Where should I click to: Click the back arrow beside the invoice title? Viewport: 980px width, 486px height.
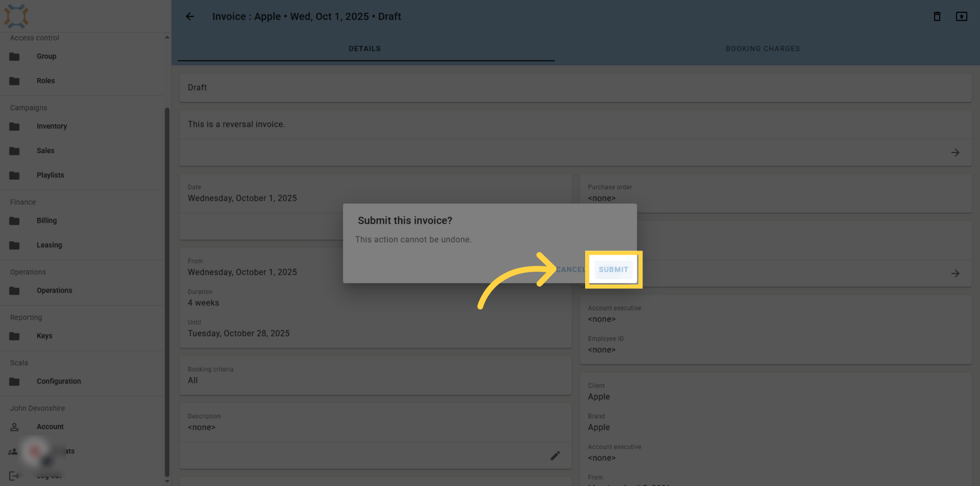click(x=190, y=16)
